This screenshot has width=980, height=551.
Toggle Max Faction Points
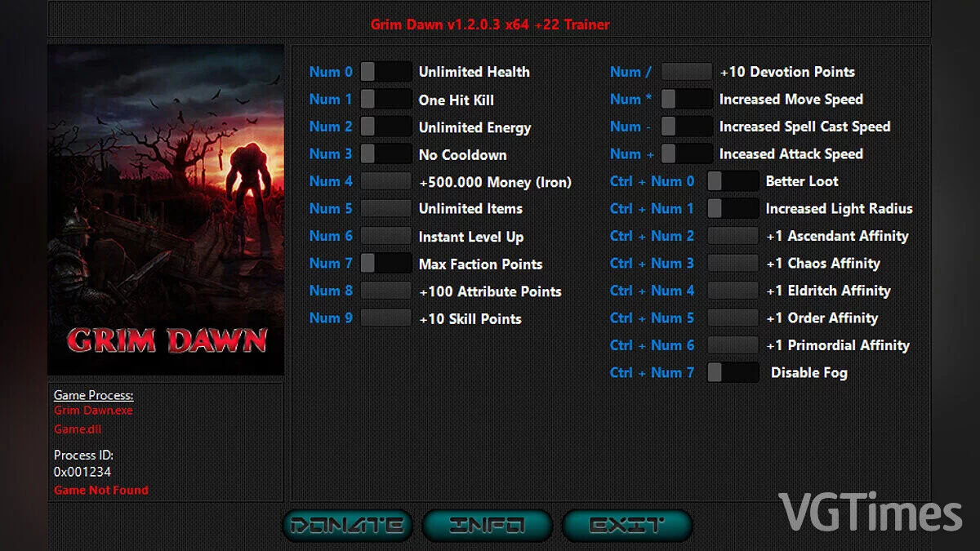coord(385,263)
